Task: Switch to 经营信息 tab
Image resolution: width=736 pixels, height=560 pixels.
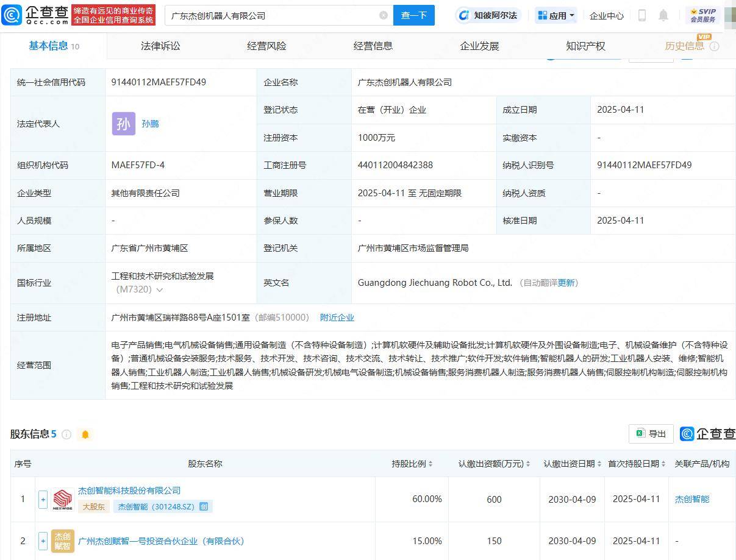Action: click(x=373, y=46)
